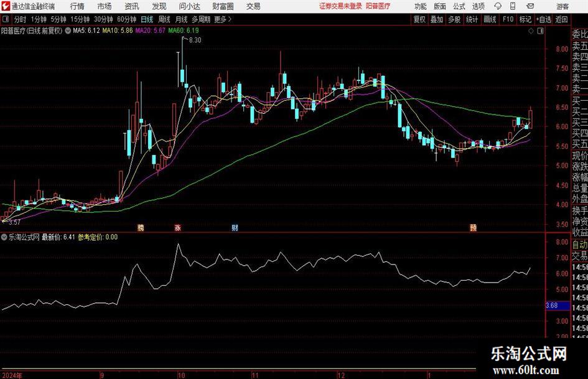Open the mobile phone icon in title bar
This screenshot has width=588, height=379.
(x=513, y=6)
